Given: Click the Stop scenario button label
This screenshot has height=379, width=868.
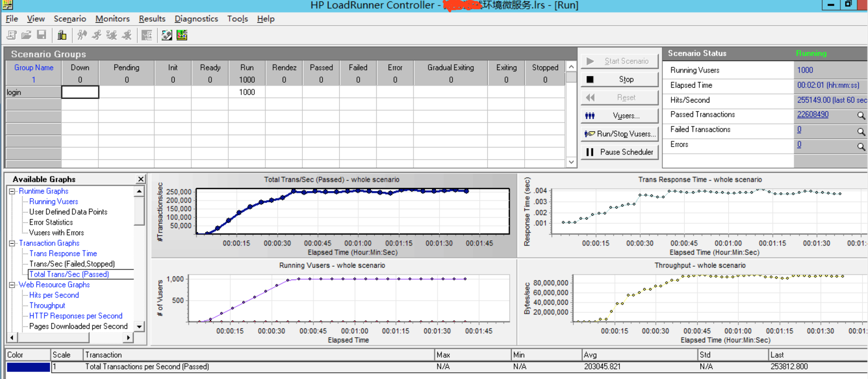Looking at the screenshot, I should 626,79.
